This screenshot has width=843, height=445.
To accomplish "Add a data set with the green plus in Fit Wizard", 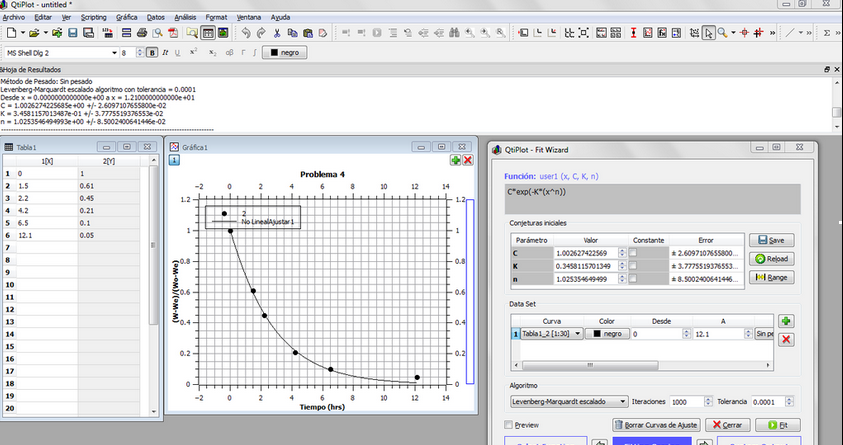I will [x=786, y=321].
